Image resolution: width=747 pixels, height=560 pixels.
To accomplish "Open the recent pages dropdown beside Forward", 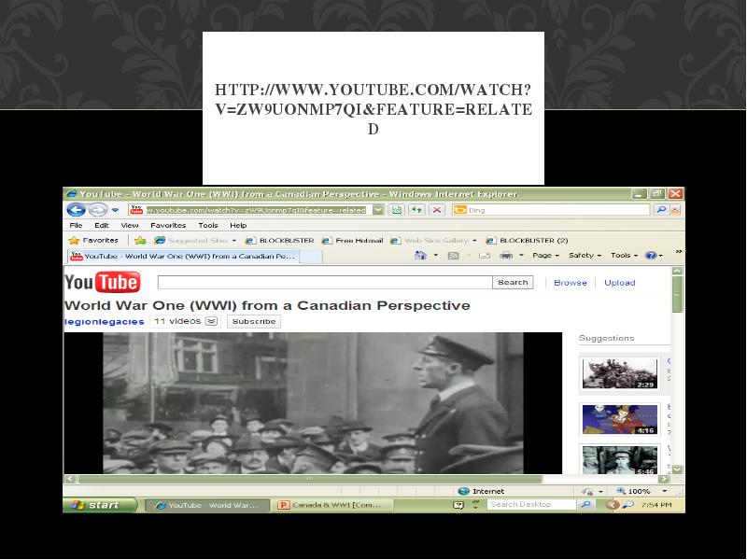I will point(115,209).
